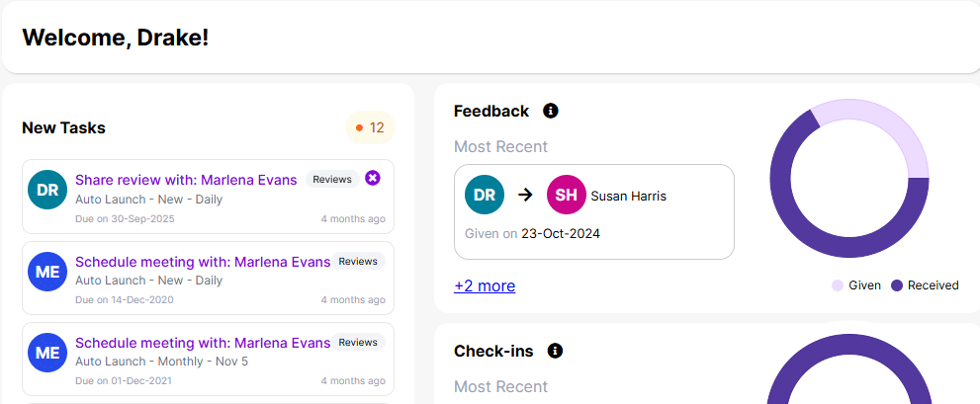Click DR avatar in the Feedback card
The image size is (980, 404).
point(485,196)
